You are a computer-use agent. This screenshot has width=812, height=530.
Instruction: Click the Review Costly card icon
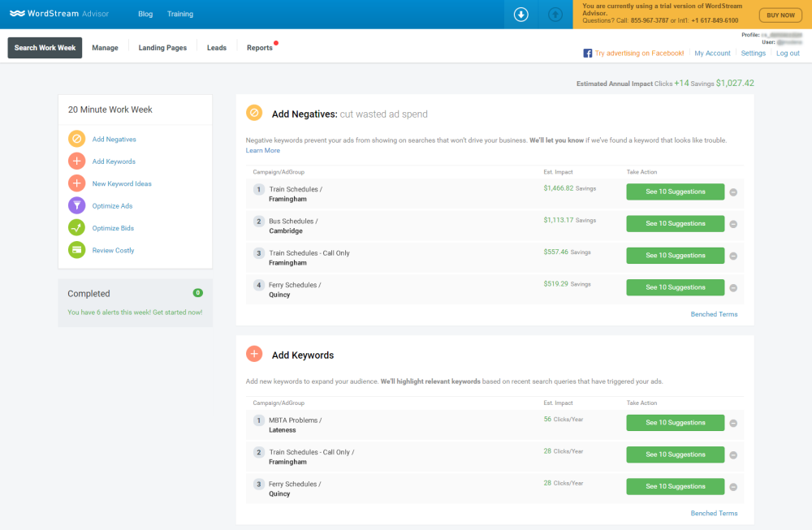76,250
